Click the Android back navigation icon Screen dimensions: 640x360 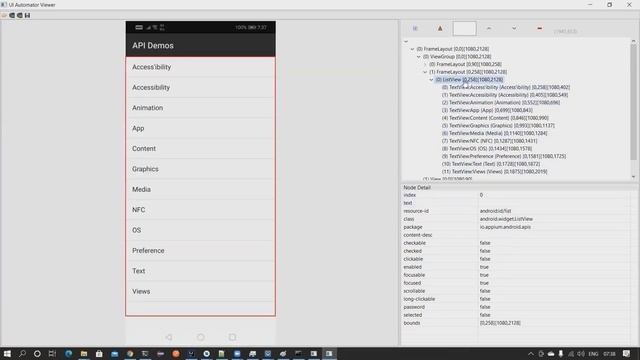coord(169,337)
